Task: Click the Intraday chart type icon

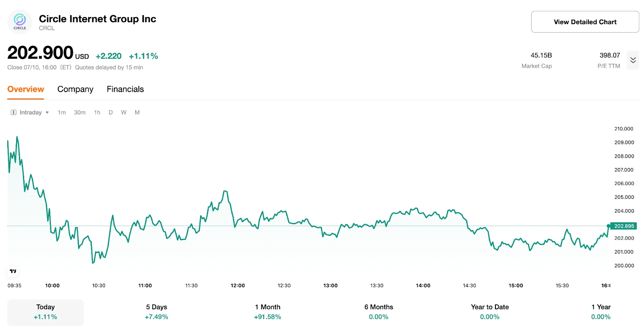Action: click(x=14, y=113)
